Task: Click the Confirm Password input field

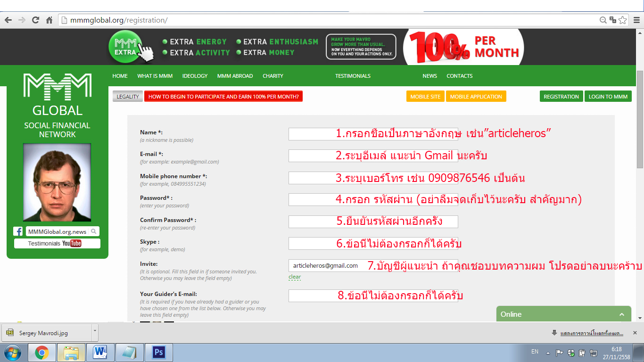Action: click(x=373, y=222)
